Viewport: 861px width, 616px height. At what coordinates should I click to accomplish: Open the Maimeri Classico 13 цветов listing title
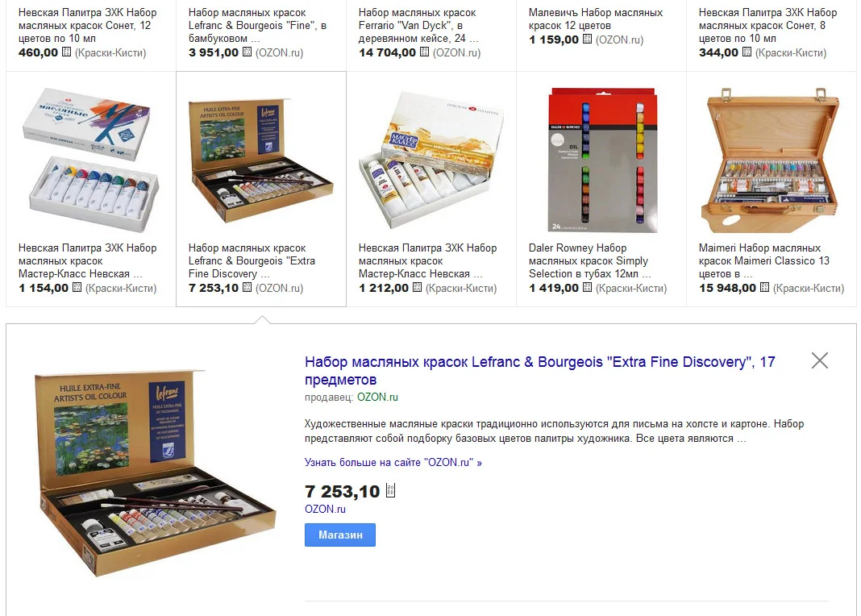coord(763,260)
